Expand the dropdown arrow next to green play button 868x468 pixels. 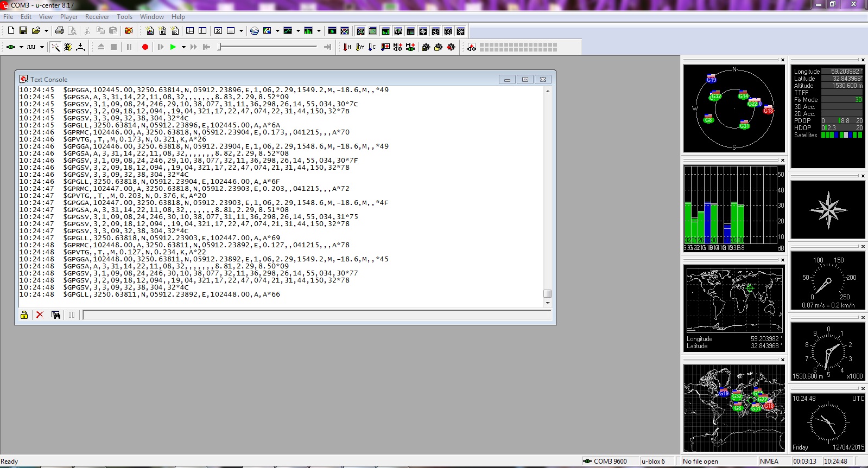183,47
